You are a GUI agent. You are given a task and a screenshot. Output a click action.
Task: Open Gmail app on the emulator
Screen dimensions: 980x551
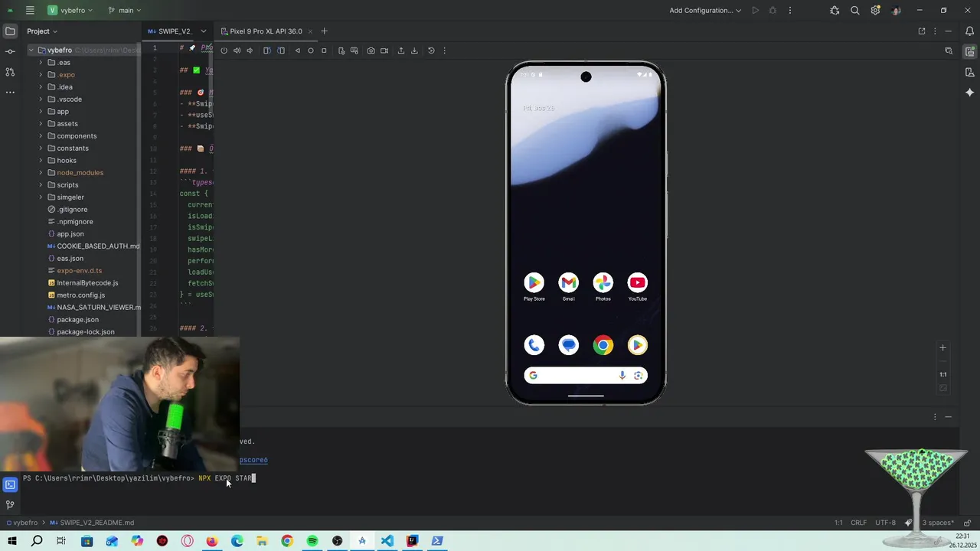[x=568, y=283]
